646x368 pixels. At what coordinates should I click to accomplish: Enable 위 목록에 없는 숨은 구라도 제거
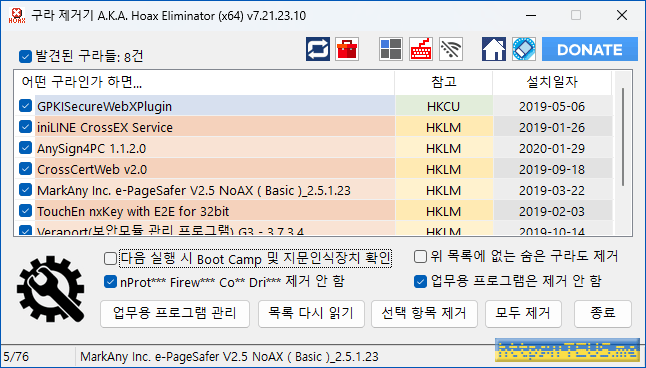[x=420, y=257]
